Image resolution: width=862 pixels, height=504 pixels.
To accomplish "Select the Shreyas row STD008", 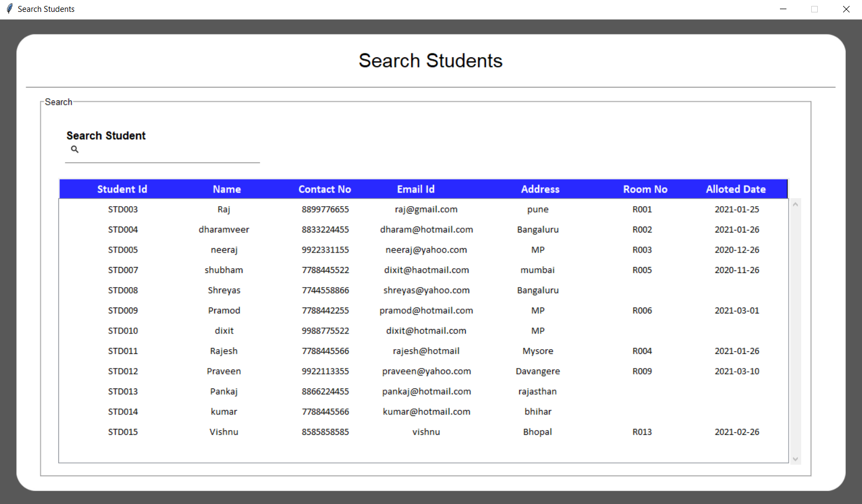I will [x=223, y=290].
